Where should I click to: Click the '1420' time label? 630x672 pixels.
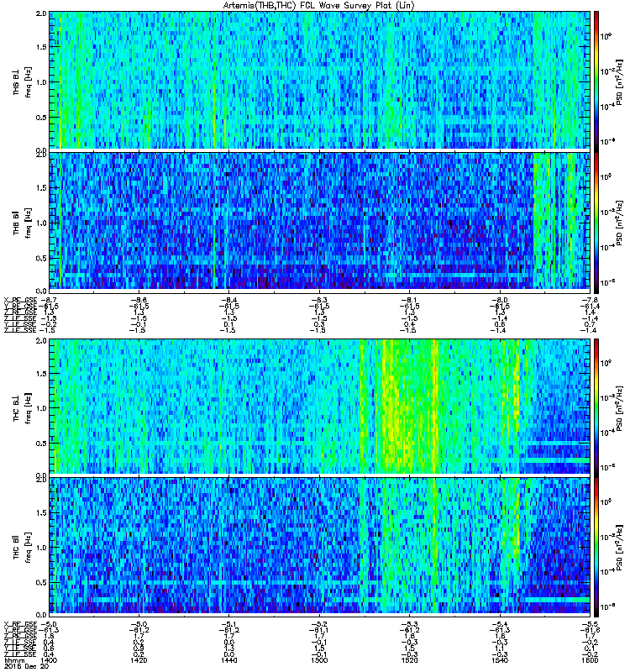click(138, 660)
